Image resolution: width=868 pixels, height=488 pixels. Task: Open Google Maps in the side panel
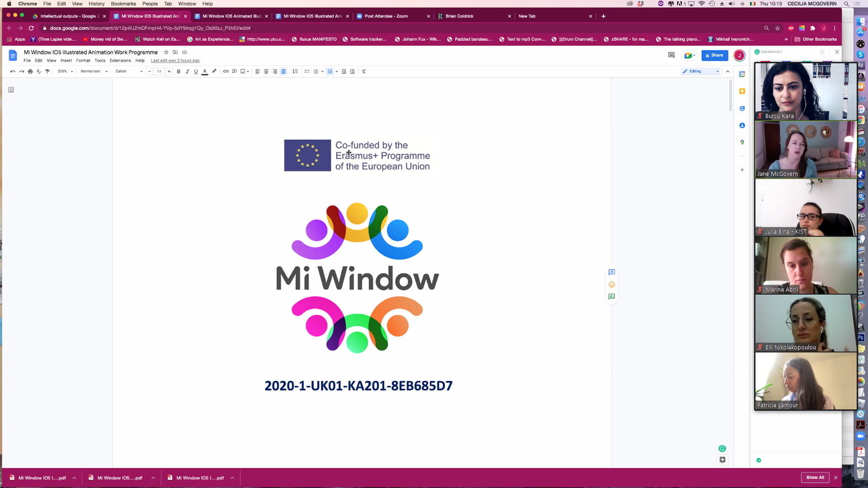(x=742, y=143)
